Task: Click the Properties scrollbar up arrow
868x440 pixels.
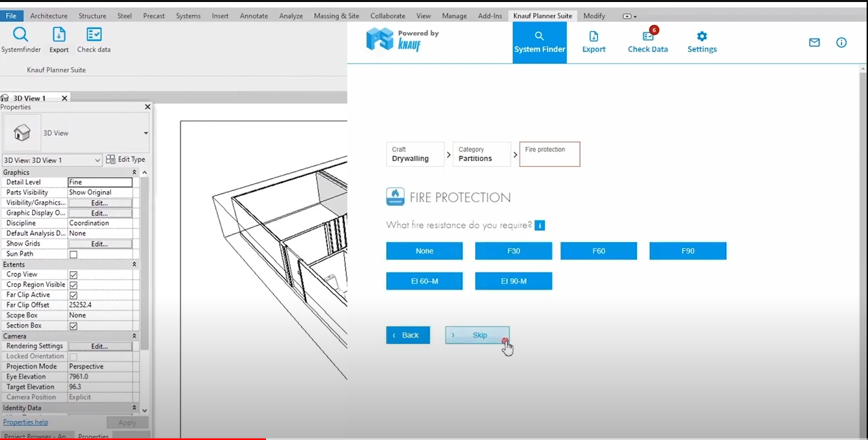Action: pyautogui.click(x=144, y=172)
